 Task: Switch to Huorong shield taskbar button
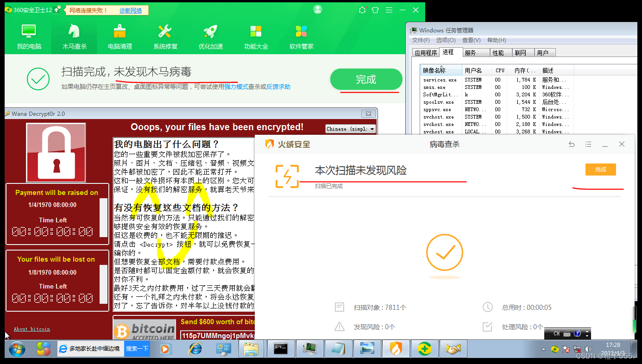397,349
